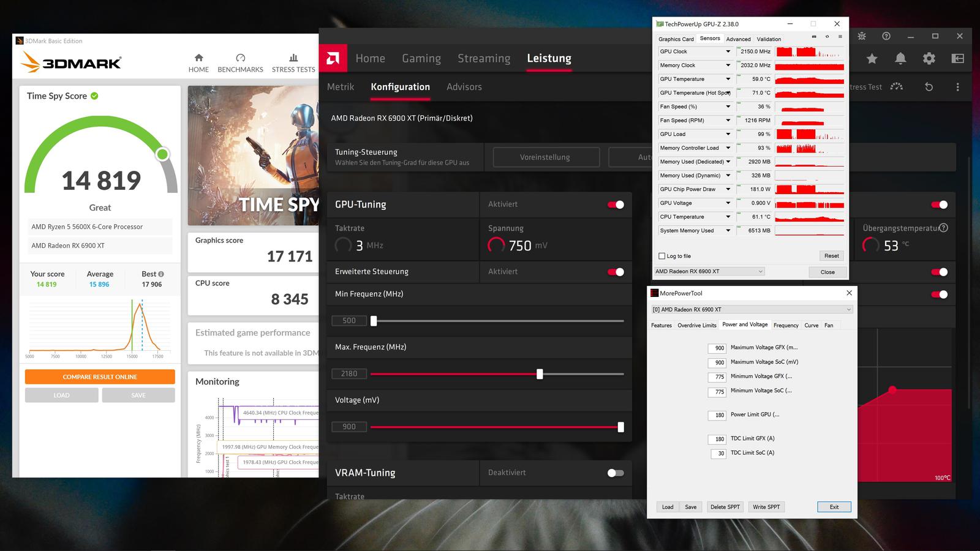
Task: Close the MorePowerTool window
Action: tap(849, 293)
